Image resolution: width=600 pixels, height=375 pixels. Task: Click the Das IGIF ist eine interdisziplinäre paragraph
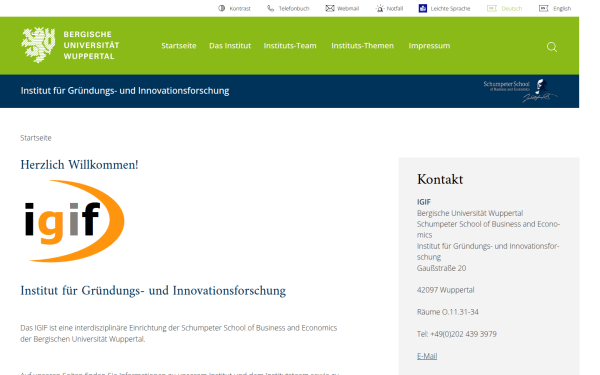(179, 333)
